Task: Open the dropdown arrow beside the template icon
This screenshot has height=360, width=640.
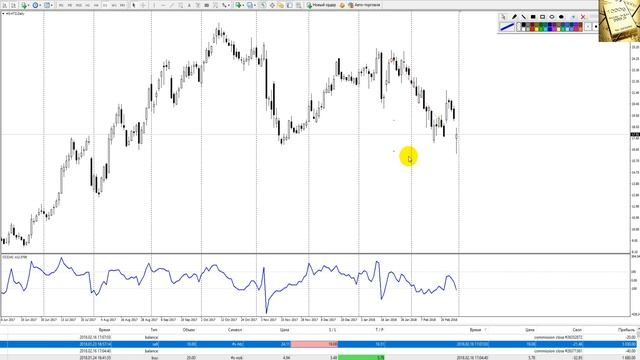Action: pyautogui.click(x=52, y=6)
